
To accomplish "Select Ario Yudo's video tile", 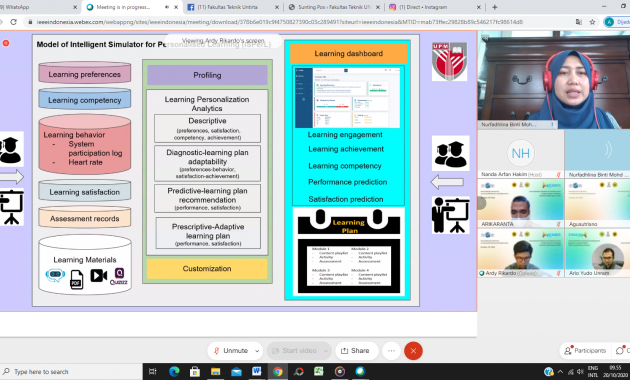I will [x=597, y=252].
